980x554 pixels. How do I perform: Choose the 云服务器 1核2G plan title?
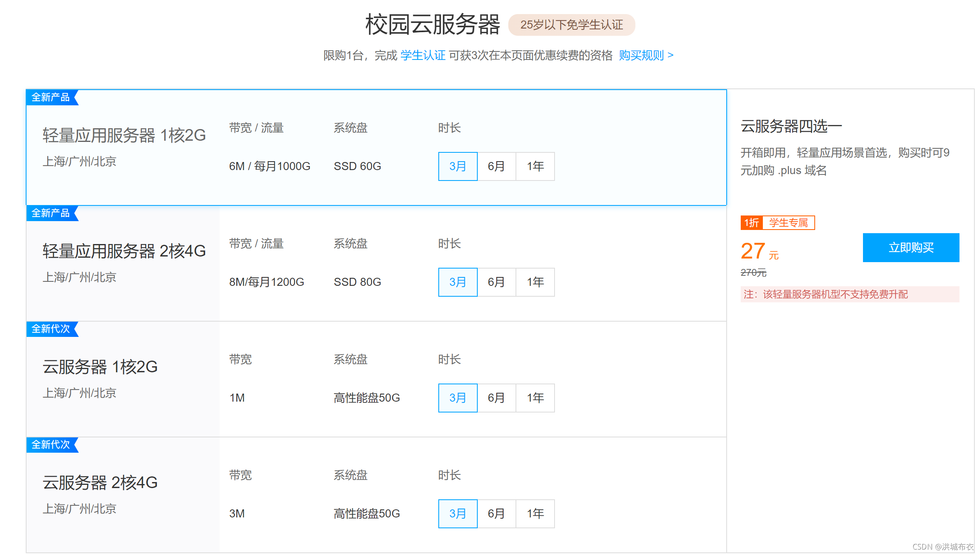point(100,367)
